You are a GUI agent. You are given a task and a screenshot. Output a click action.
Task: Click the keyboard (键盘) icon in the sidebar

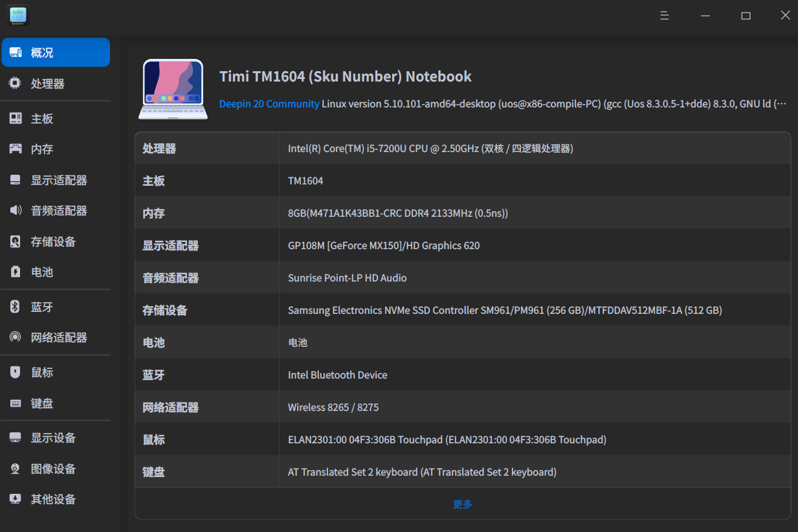pyautogui.click(x=16, y=403)
